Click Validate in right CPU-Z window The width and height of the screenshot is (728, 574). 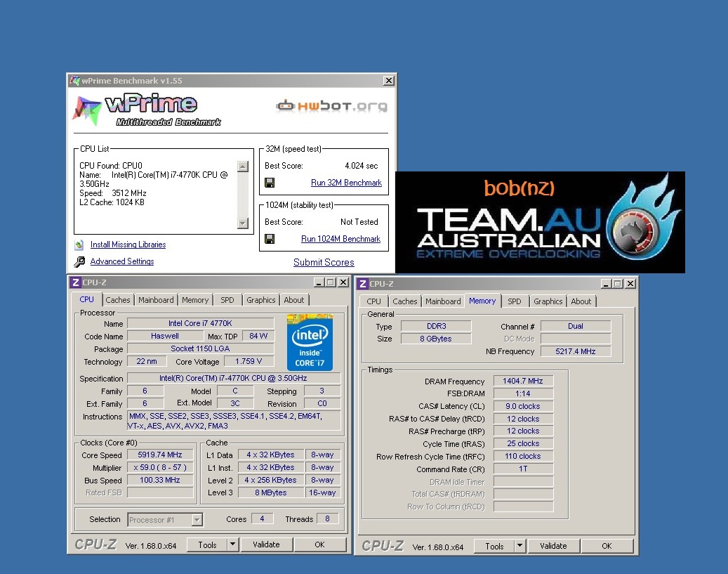[x=553, y=546]
